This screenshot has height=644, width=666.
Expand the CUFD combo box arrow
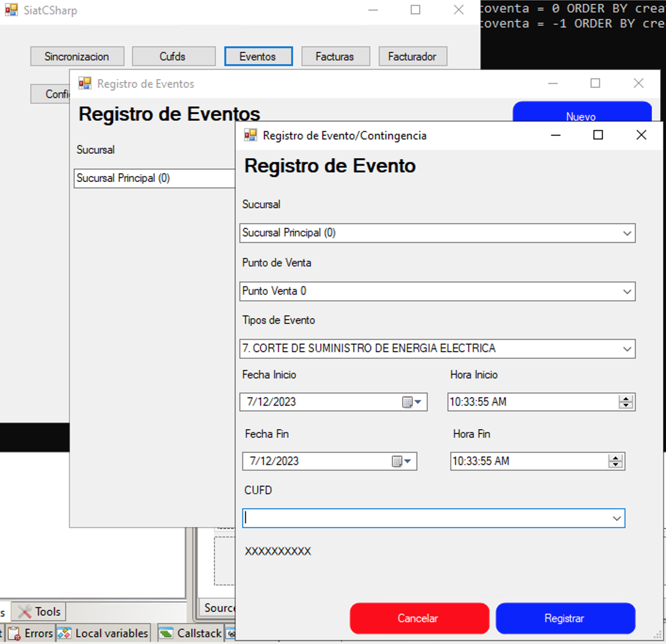[x=617, y=519]
